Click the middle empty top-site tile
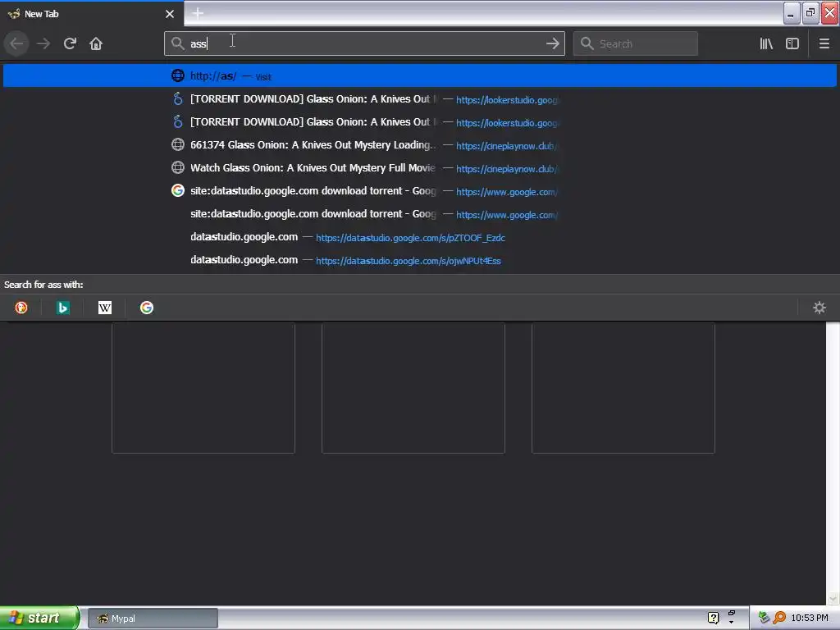This screenshot has height=630, width=840. click(413, 388)
